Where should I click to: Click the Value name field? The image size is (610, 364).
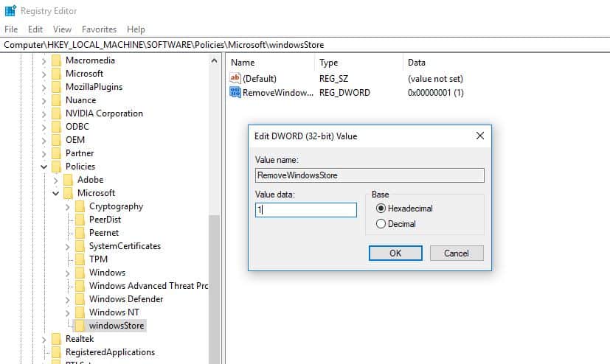(370, 175)
